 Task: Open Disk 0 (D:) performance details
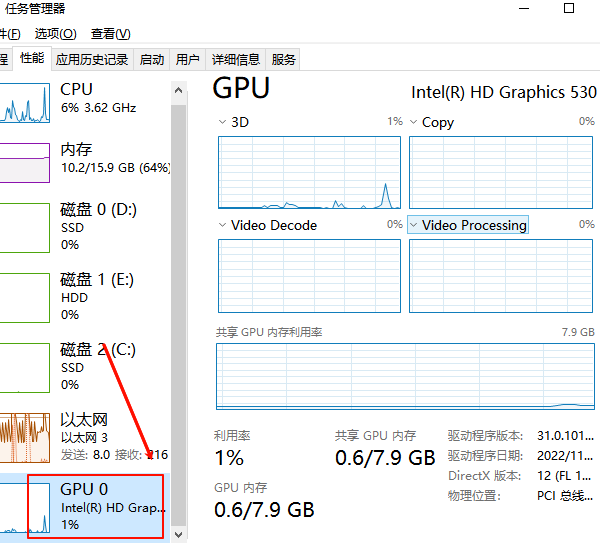pyautogui.click(x=99, y=225)
